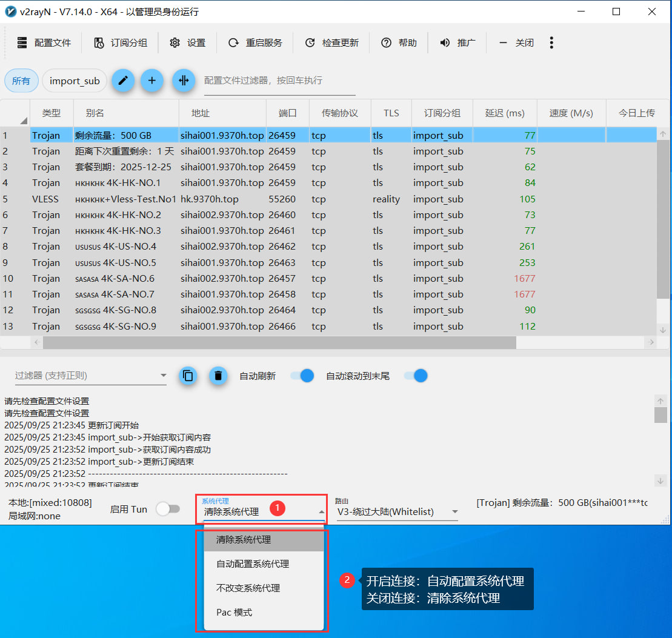Collapse the 系统代理 system proxy dropdown

[x=321, y=512]
